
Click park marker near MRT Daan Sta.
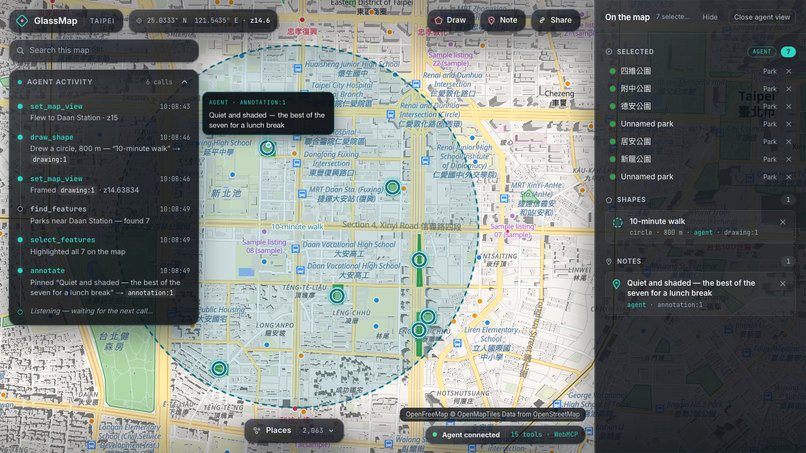coord(392,187)
